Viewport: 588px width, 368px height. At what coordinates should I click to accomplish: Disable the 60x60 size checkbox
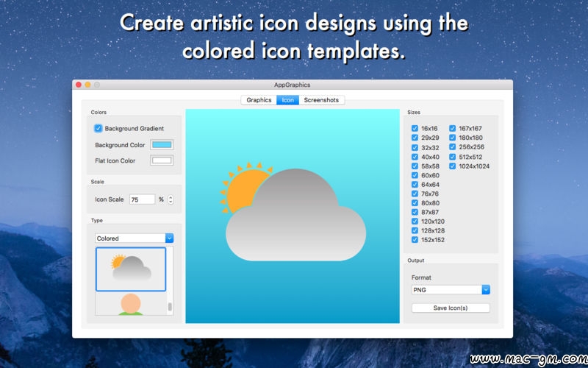click(x=415, y=175)
